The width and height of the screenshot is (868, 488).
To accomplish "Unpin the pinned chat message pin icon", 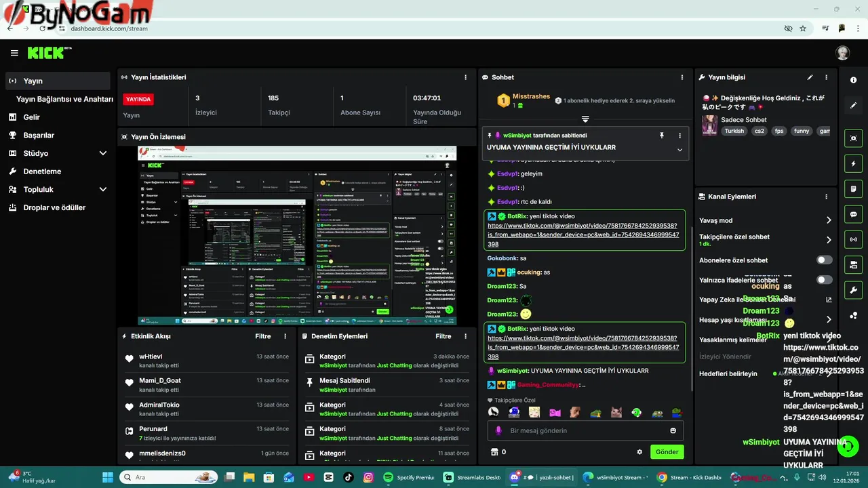I will [662, 136].
